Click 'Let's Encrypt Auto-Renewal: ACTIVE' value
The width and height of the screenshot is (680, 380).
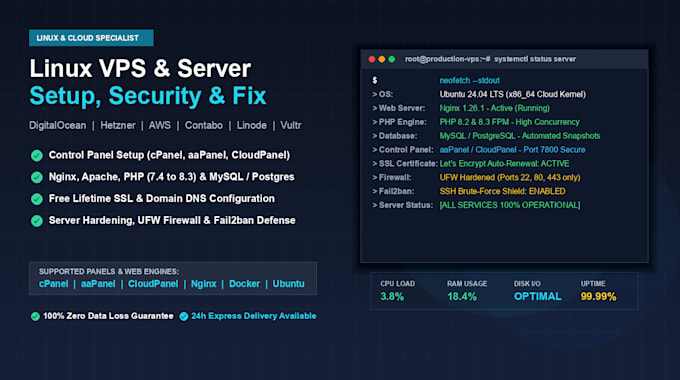pos(504,164)
